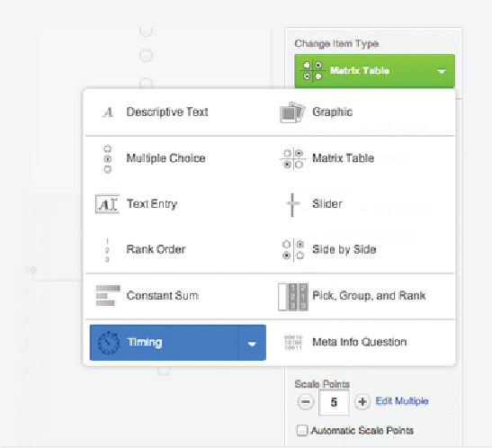Choose the Graphic photos icon
The image size is (492, 448).
coord(292,112)
